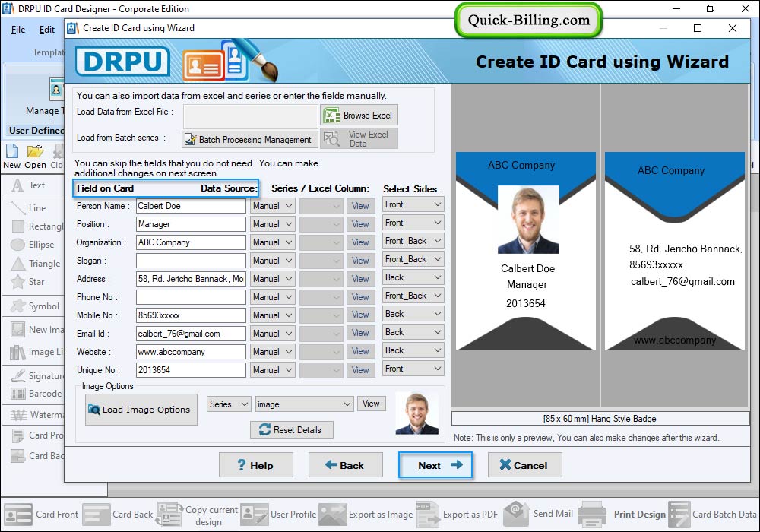760x532 pixels.
Task: Click Browse Excel button
Action: (359, 116)
